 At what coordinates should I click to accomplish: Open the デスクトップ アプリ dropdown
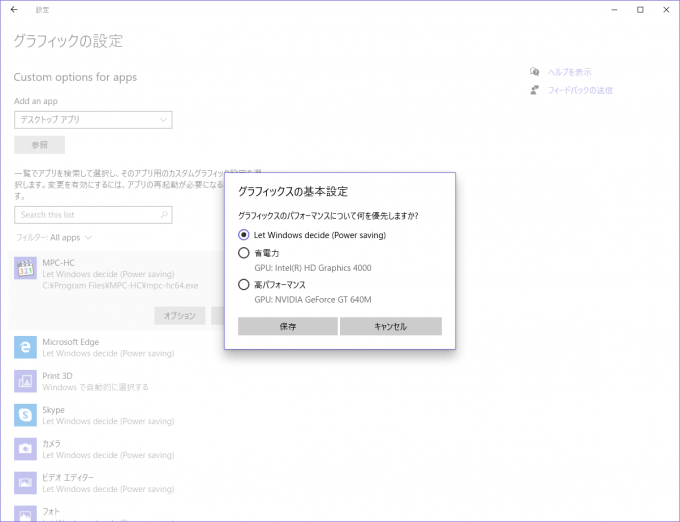[x=93, y=120]
